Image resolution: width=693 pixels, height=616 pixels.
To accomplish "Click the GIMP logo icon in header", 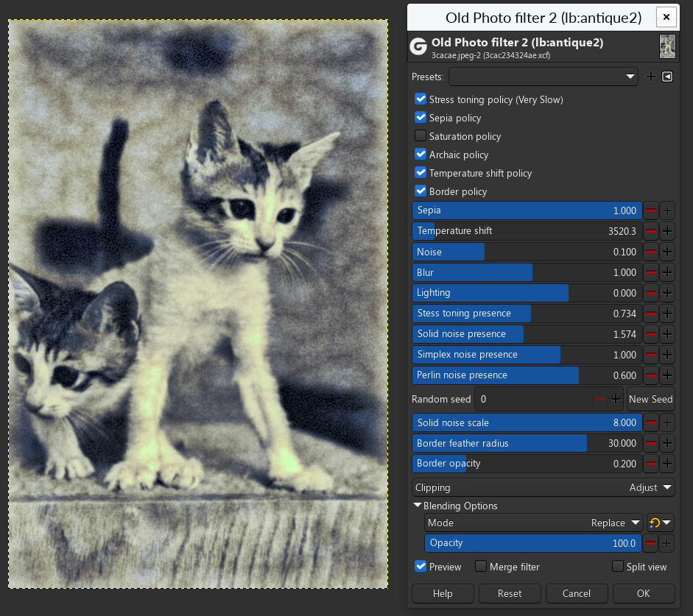I will (x=418, y=46).
